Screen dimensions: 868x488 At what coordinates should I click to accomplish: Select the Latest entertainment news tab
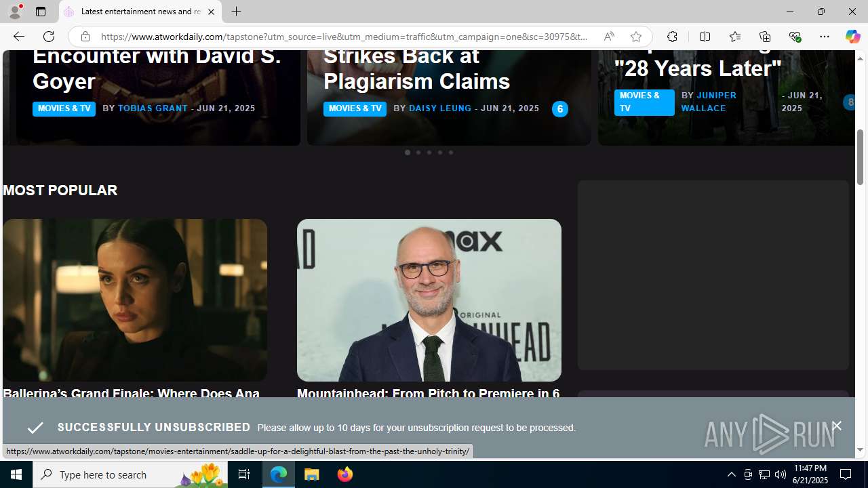tap(140, 12)
